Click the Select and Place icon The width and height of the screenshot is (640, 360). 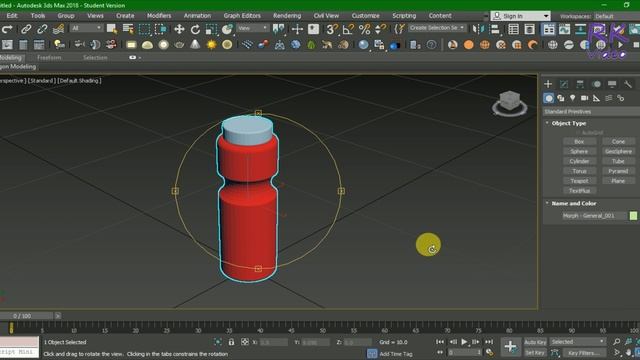227,29
